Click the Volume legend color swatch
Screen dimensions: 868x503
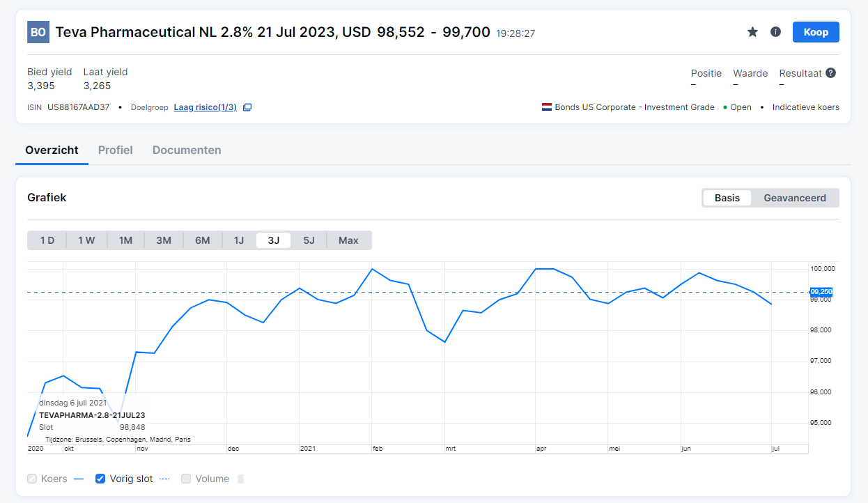point(241,479)
